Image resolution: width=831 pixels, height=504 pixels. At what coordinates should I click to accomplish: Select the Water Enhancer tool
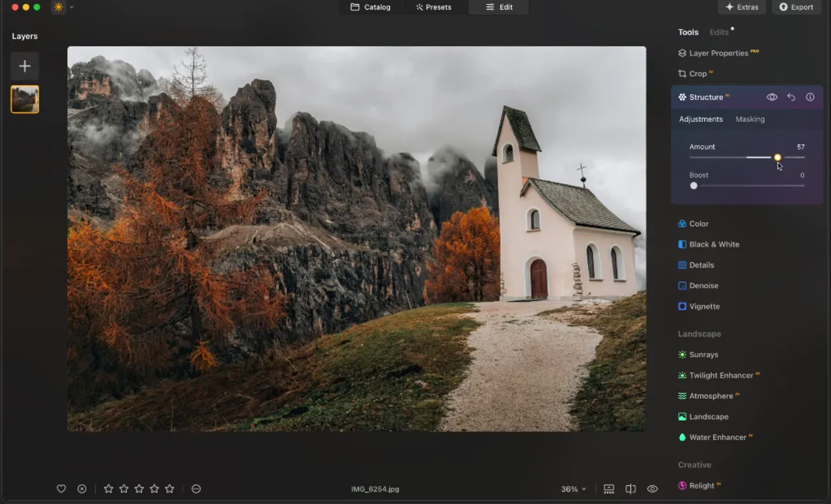[715, 437]
